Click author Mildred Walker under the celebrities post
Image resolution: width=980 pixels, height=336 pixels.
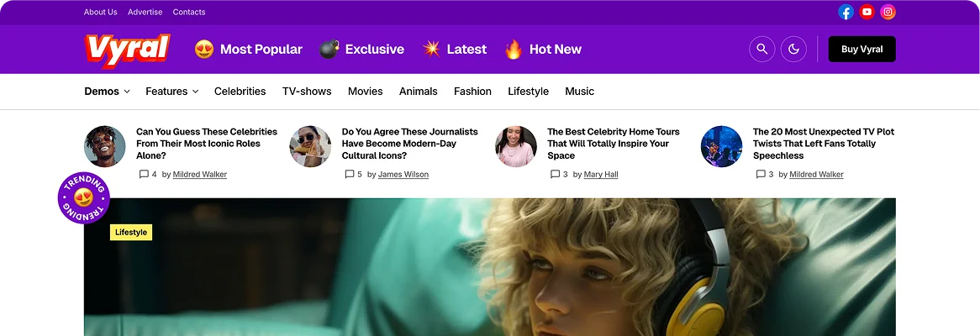(x=200, y=174)
